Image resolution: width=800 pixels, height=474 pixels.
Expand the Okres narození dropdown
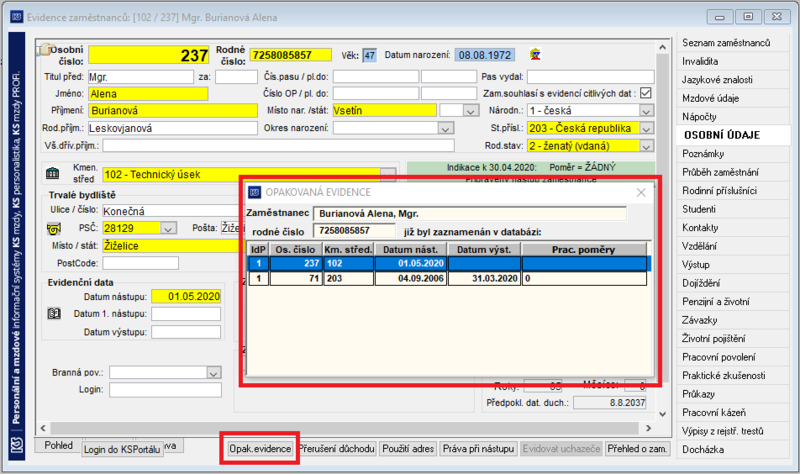coord(445,129)
